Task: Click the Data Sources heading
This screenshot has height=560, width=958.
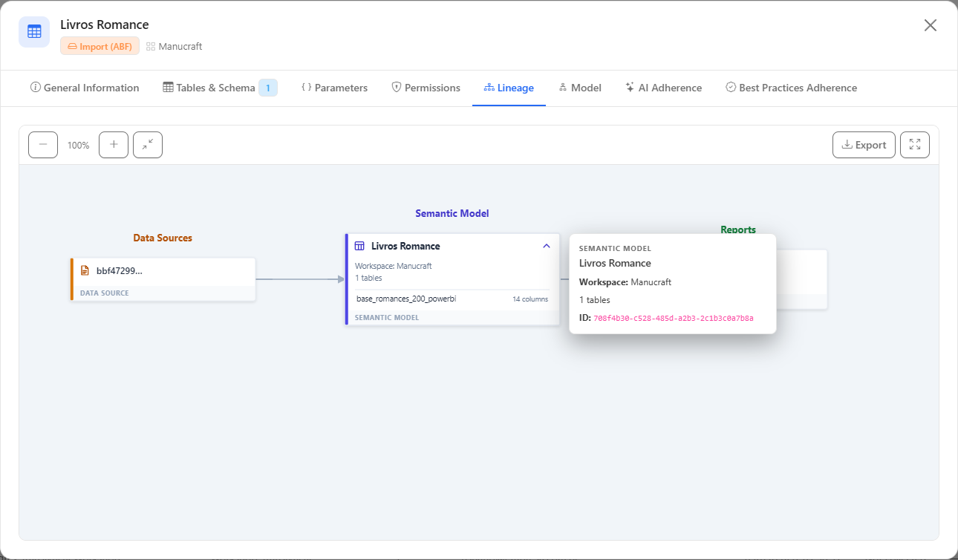Action: pyautogui.click(x=163, y=238)
